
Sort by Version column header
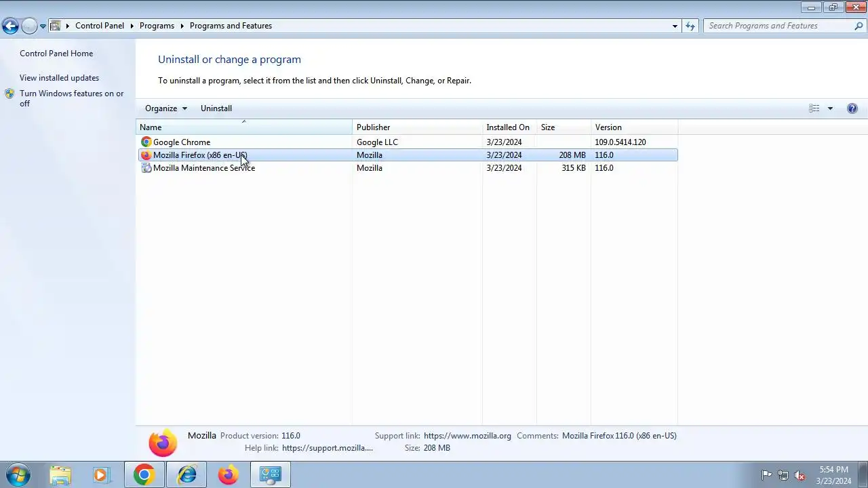(x=634, y=127)
